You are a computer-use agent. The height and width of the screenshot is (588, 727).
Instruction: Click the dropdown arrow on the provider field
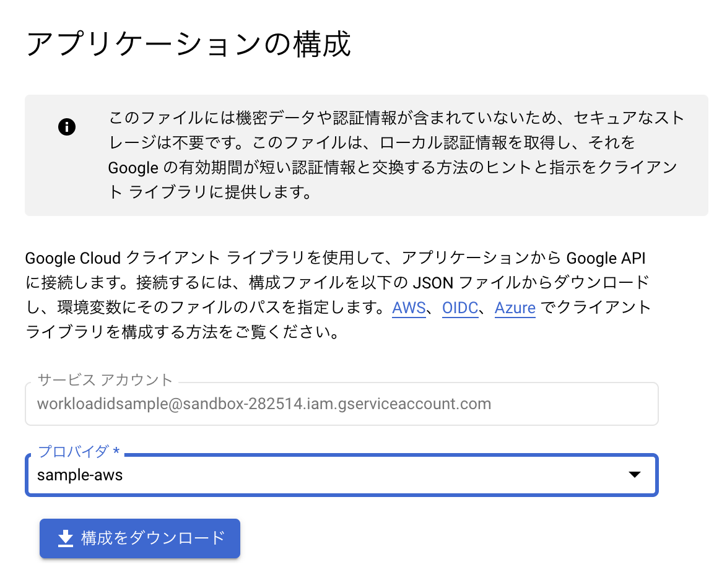635,475
